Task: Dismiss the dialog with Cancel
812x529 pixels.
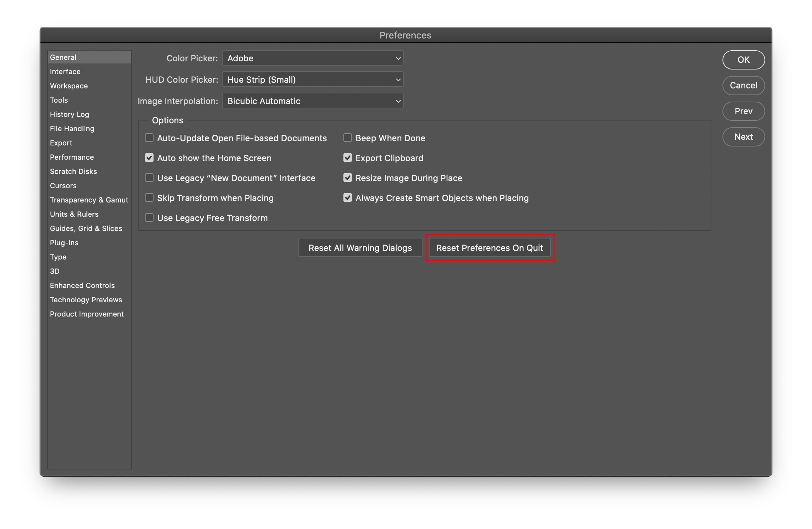Action: point(744,86)
